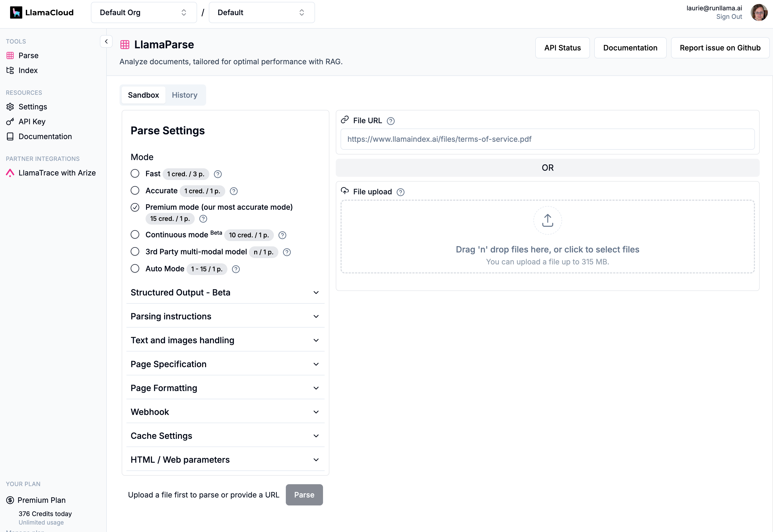Screen dimensions: 773x532
Task: Expand HTML / Web parameters section
Action: click(225, 460)
